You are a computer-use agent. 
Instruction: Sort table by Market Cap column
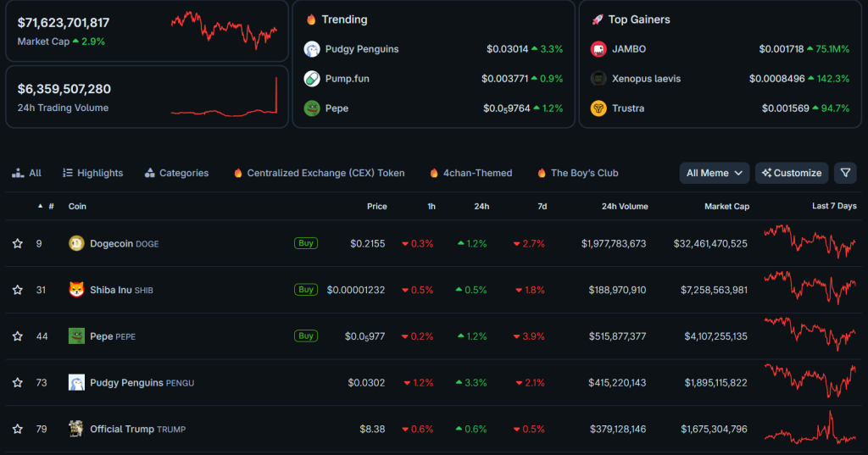[x=726, y=207]
